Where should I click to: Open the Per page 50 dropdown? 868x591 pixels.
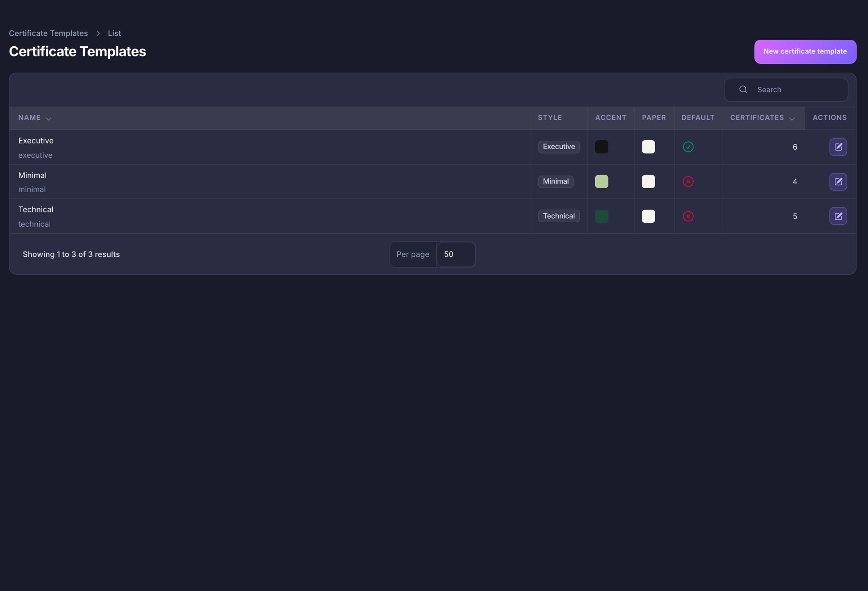tap(456, 254)
